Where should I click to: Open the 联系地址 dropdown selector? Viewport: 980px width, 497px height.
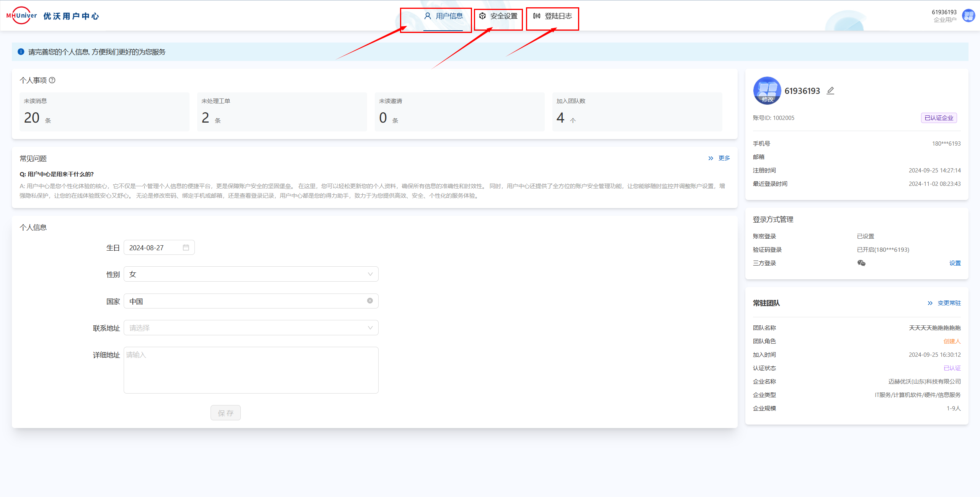(x=251, y=328)
